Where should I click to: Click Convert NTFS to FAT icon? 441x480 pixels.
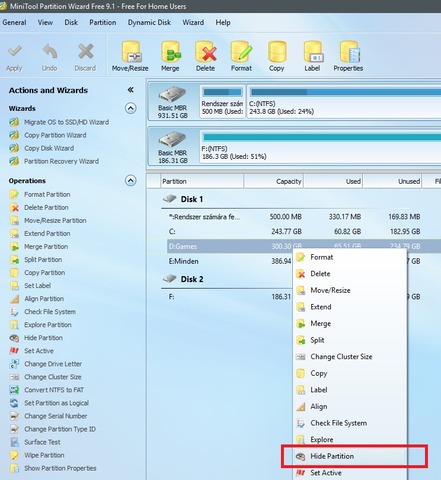coord(14,390)
